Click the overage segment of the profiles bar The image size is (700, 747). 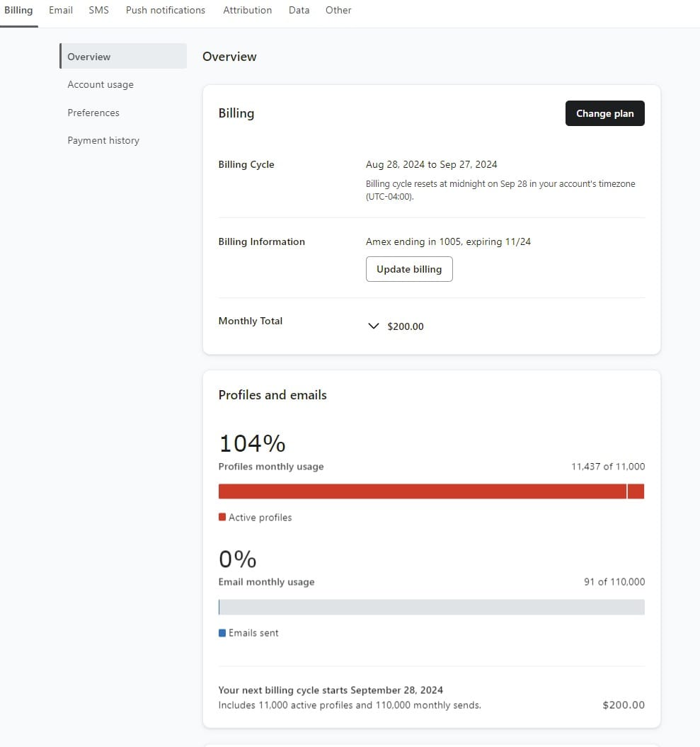coord(636,491)
